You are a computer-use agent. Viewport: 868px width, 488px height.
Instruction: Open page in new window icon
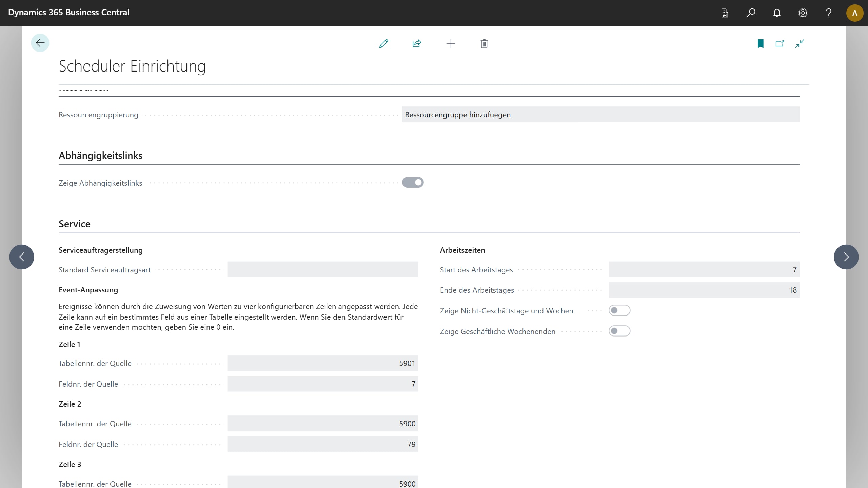coord(780,44)
